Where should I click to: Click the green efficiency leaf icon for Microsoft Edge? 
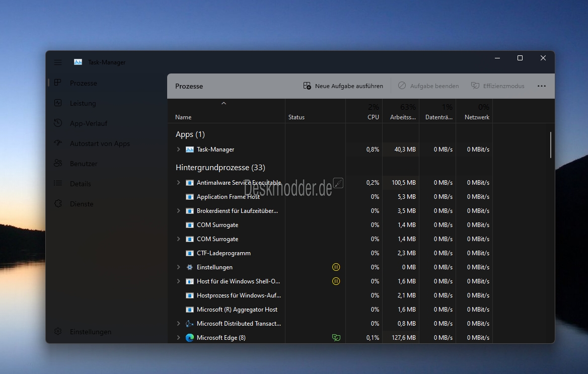pyautogui.click(x=336, y=338)
